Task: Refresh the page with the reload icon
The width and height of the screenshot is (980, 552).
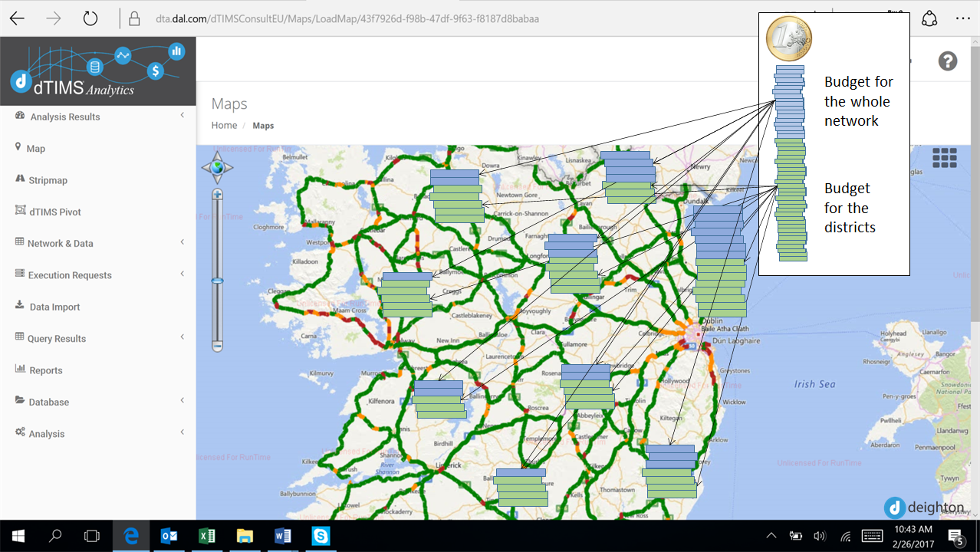Action: pos(90,18)
